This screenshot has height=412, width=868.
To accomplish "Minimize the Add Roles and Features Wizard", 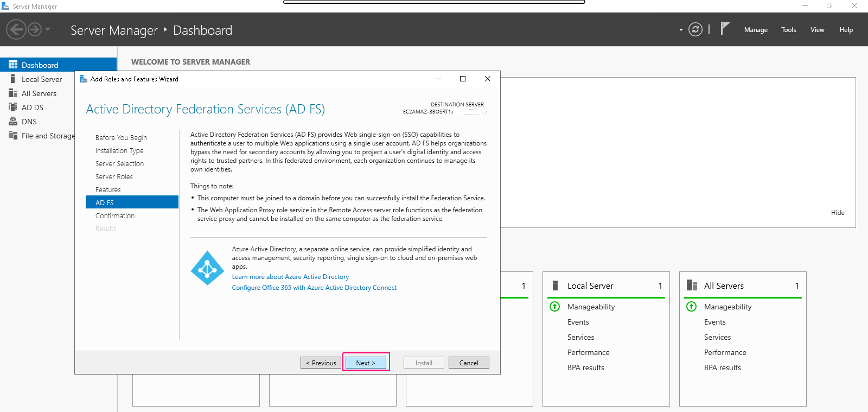I will [438, 79].
